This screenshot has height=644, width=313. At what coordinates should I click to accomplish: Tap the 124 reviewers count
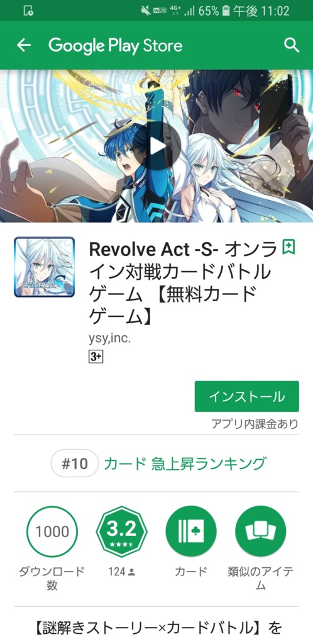[x=121, y=572]
